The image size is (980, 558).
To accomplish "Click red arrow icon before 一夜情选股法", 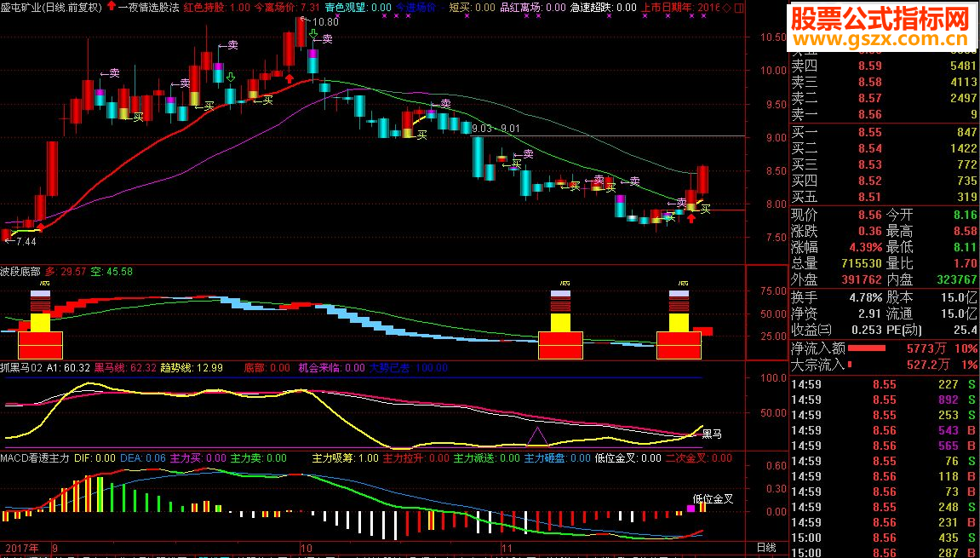I will pyautogui.click(x=111, y=7).
